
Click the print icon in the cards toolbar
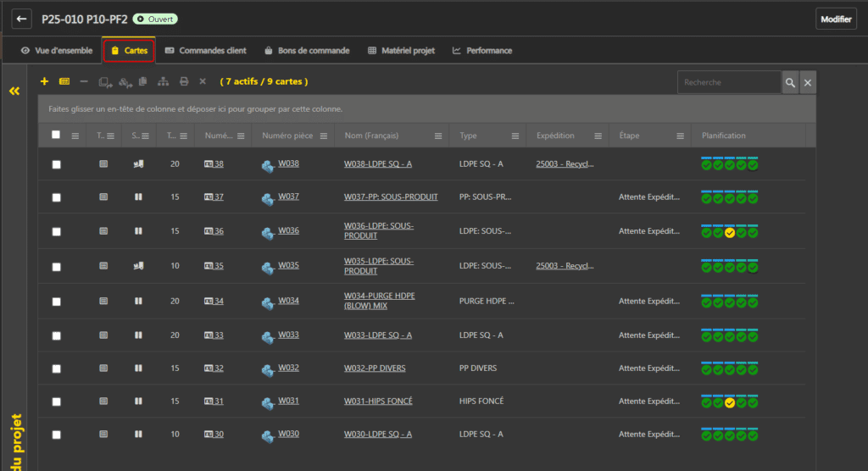click(184, 81)
